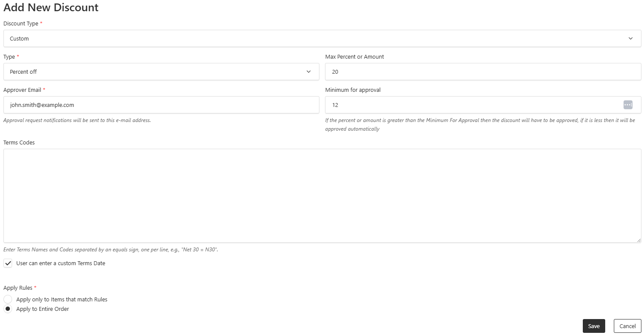Cancel adding the discount
Viewport: 644px width, 335px height.
pyautogui.click(x=627, y=326)
